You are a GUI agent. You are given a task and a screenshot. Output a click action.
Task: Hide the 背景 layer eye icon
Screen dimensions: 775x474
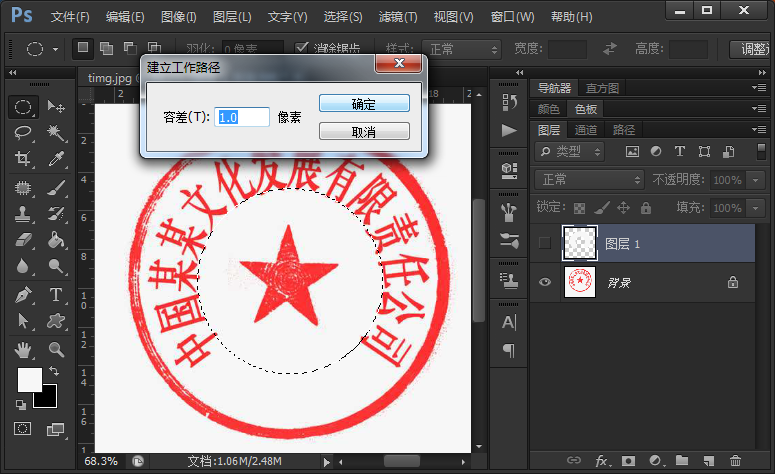click(x=545, y=282)
